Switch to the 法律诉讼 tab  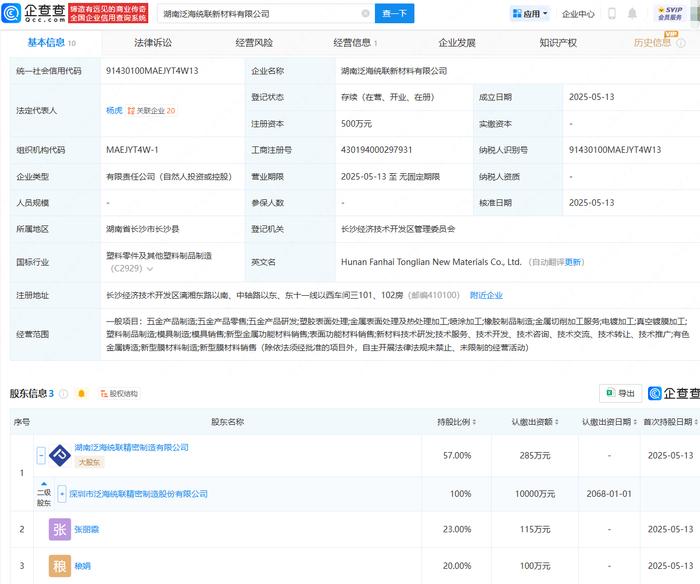click(x=153, y=43)
